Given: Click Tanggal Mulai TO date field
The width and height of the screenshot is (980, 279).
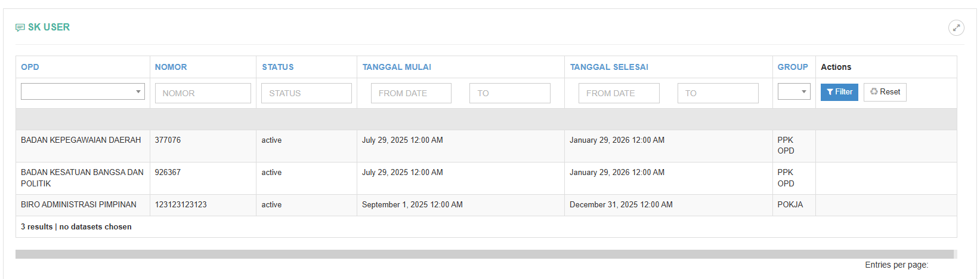Looking at the screenshot, I should [510, 93].
